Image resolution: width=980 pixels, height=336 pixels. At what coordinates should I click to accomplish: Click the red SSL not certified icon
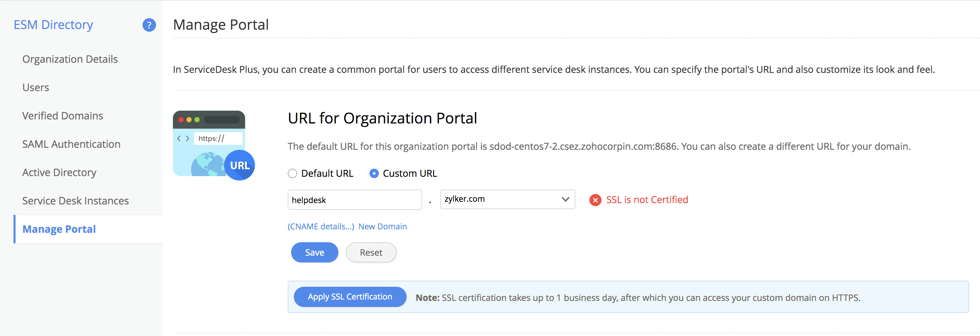(x=595, y=200)
